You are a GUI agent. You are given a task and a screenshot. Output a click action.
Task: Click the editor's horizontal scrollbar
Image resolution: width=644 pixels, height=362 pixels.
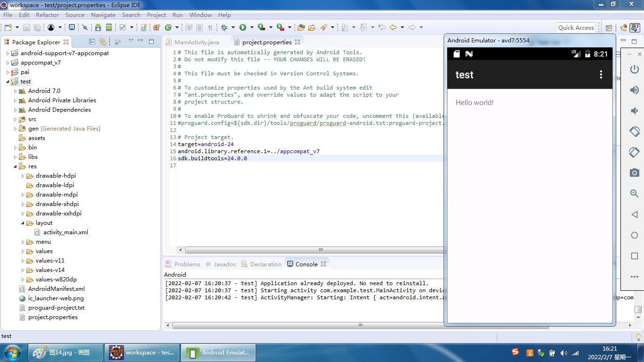click(x=321, y=250)
